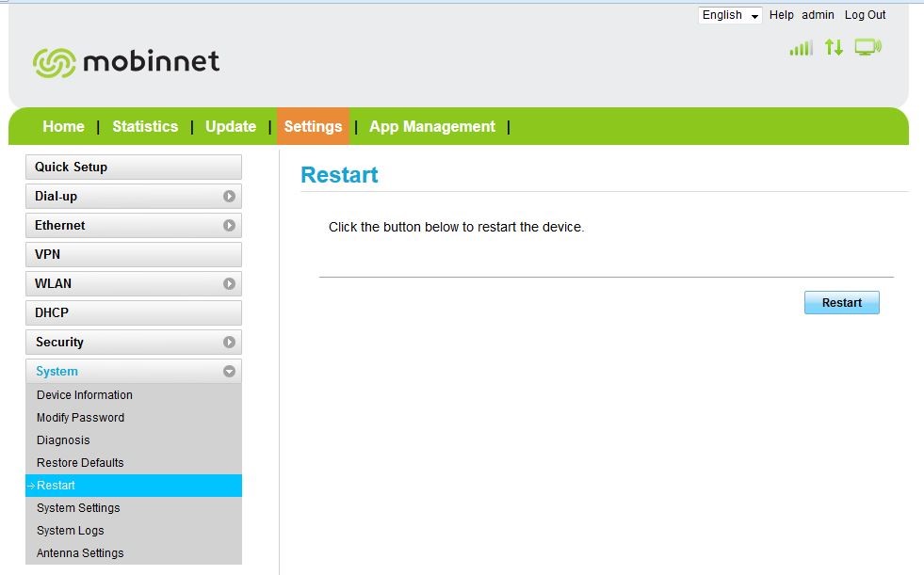This screenshot has height=575, width=924.
Task: Expand the Ethernet section arrow
Action: (229, 226)
